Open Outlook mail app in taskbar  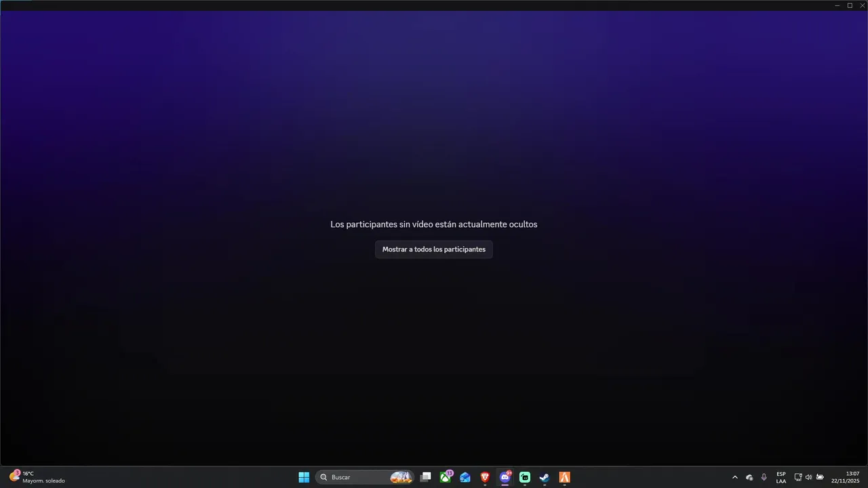coord(465,477)
